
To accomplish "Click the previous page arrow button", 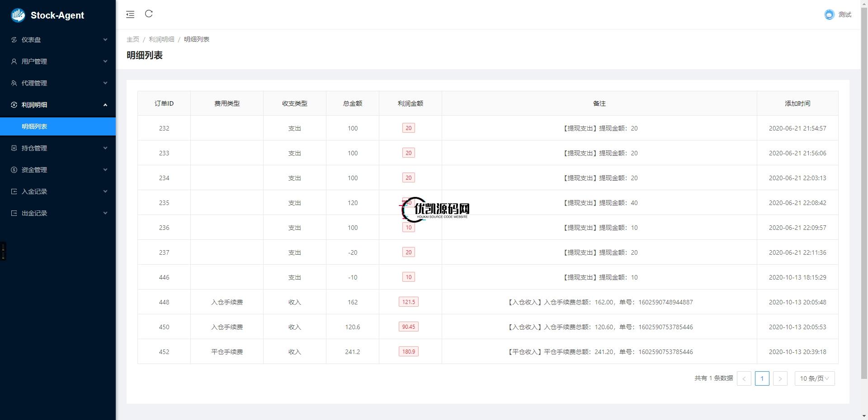I will [x=744, y=378].
